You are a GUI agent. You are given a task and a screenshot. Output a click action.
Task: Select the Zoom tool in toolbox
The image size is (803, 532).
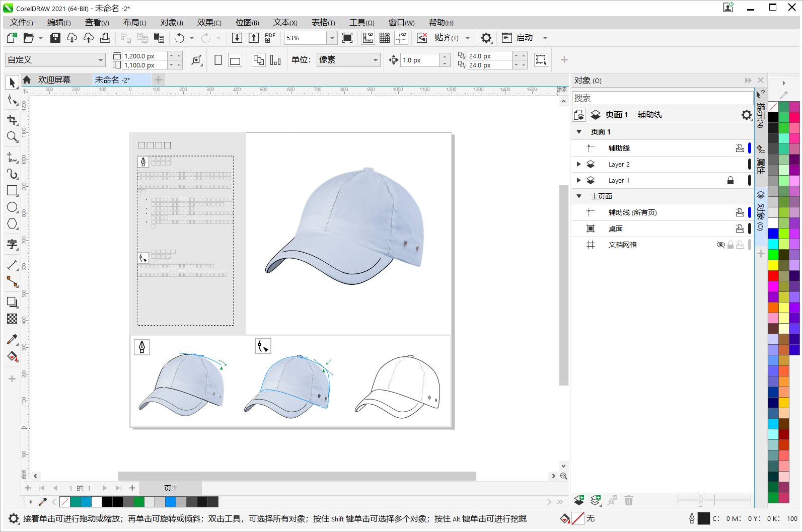(12, 137)
